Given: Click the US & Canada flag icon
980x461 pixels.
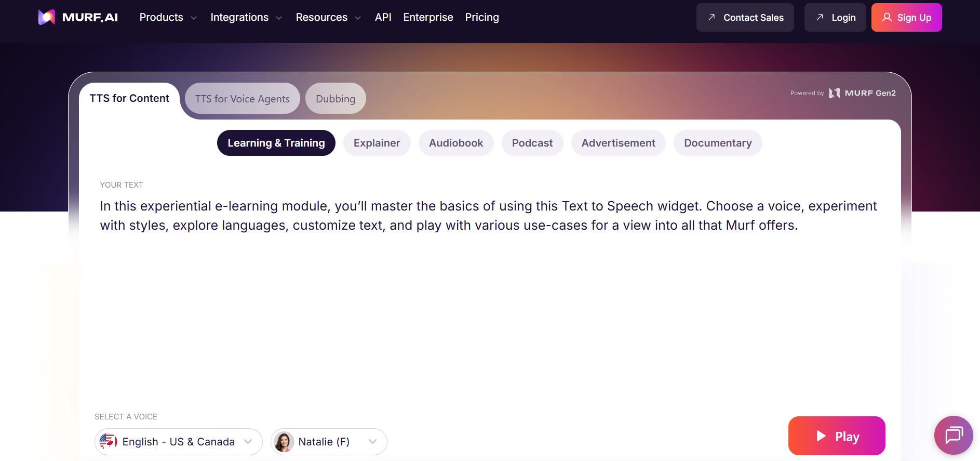Looking at the screenshot, I should pyautogui.click(x=108, y=441).
